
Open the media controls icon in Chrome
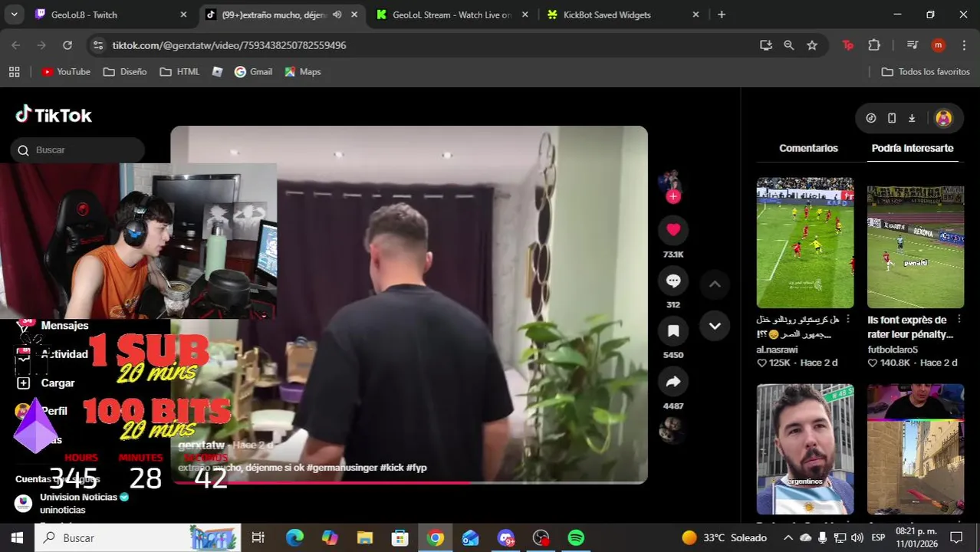913,45
